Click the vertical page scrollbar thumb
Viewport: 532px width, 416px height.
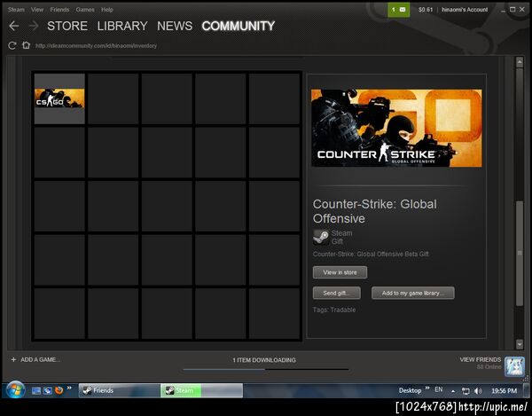(520, 254)
